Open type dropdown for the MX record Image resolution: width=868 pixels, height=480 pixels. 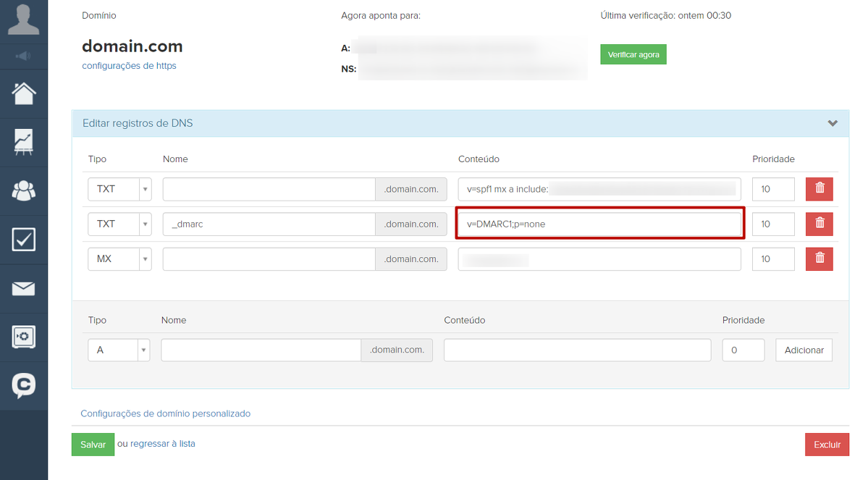(120, 258)
